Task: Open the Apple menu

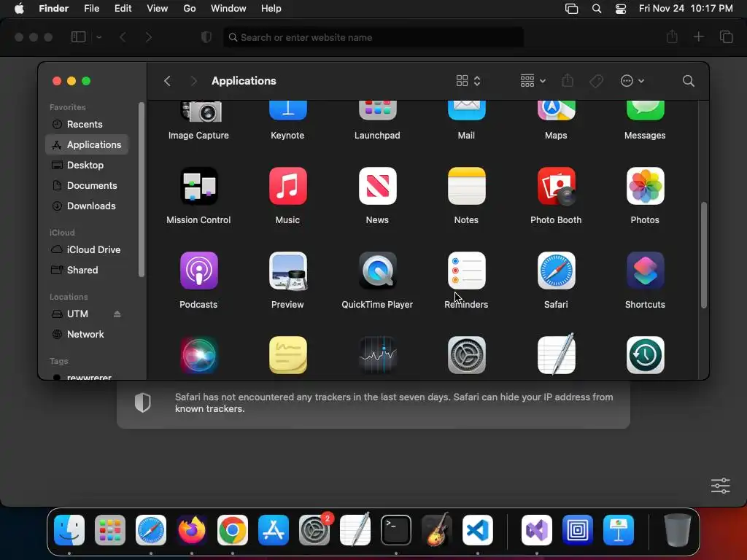Action: coord(19,9)
